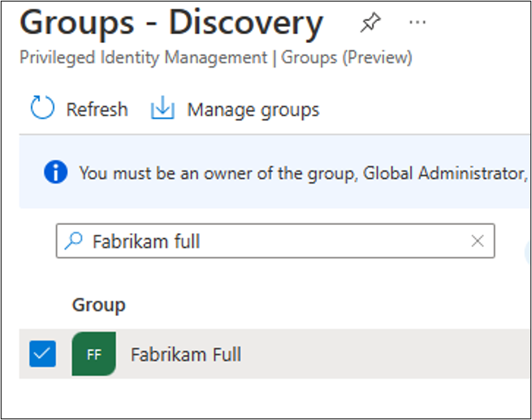Clear the search box with the X

coord(478,241)
